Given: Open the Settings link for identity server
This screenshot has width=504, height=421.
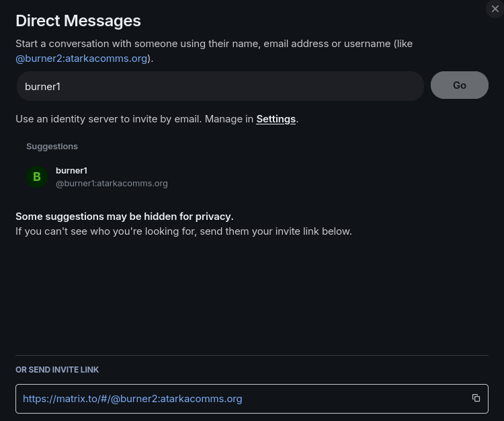Looking at the screenshot, I should [x=276, y=119].
